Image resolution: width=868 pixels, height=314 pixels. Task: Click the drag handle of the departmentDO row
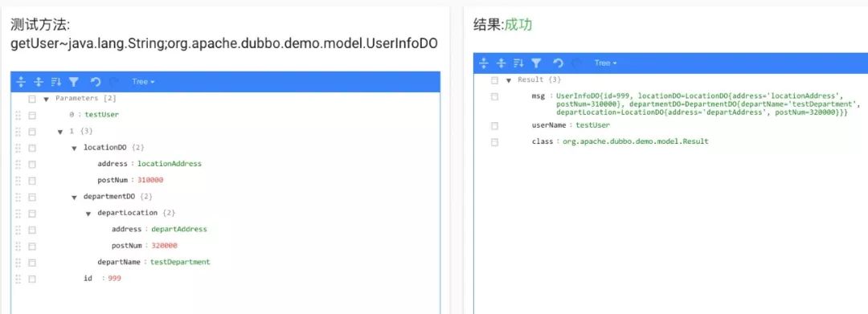click(x=18, y=197)
